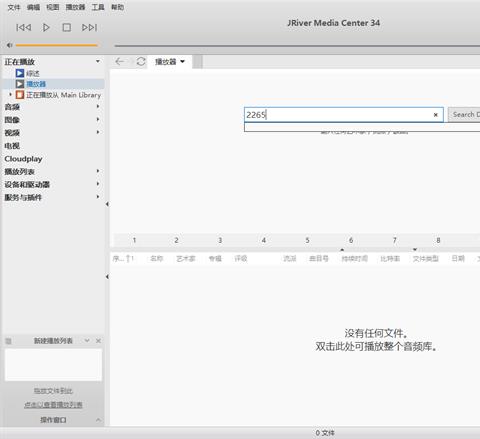Click the Search button beside the field
The image size is (480, 439).
tap(464, 115)
